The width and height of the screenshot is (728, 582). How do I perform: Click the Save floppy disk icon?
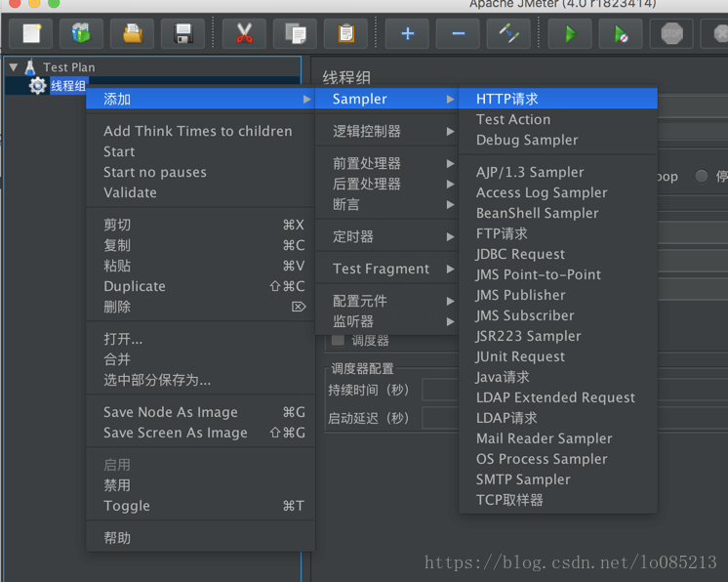182,33
